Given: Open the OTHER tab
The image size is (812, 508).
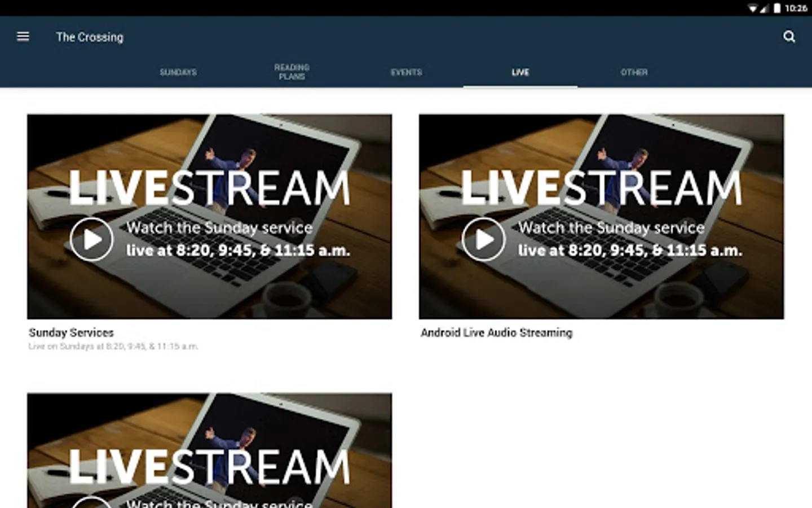Looking at the screenshot, I should (x=634, y=72).
